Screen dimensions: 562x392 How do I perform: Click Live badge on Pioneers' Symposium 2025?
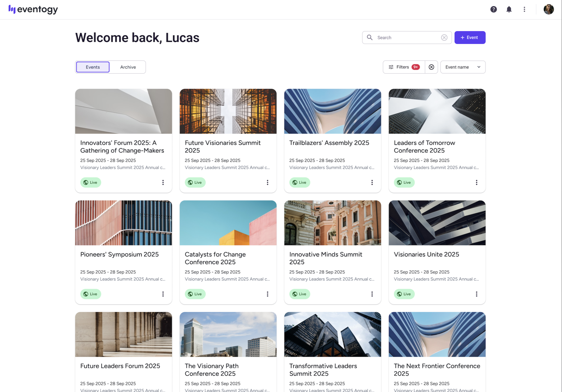pos(91,294)
